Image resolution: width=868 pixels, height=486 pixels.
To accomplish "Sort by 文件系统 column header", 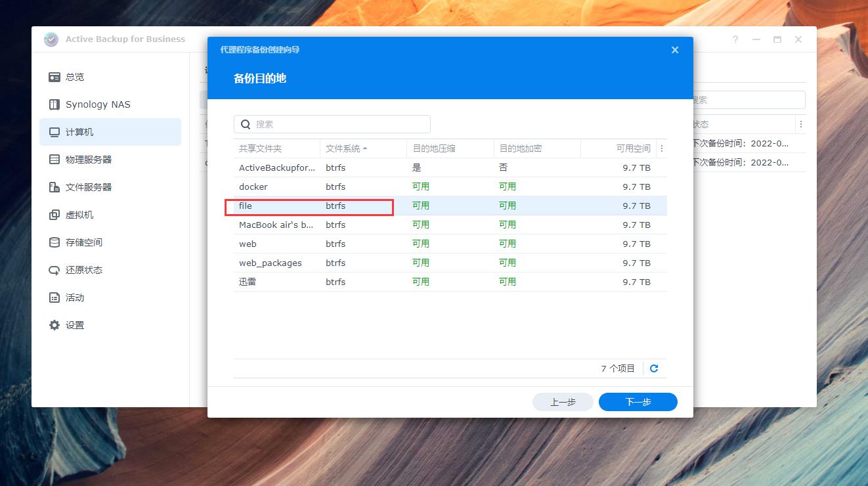I will tap(364, 148).
